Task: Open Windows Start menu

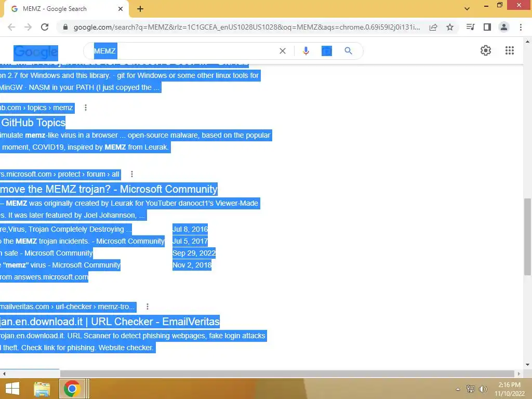Action: [12, 389]
